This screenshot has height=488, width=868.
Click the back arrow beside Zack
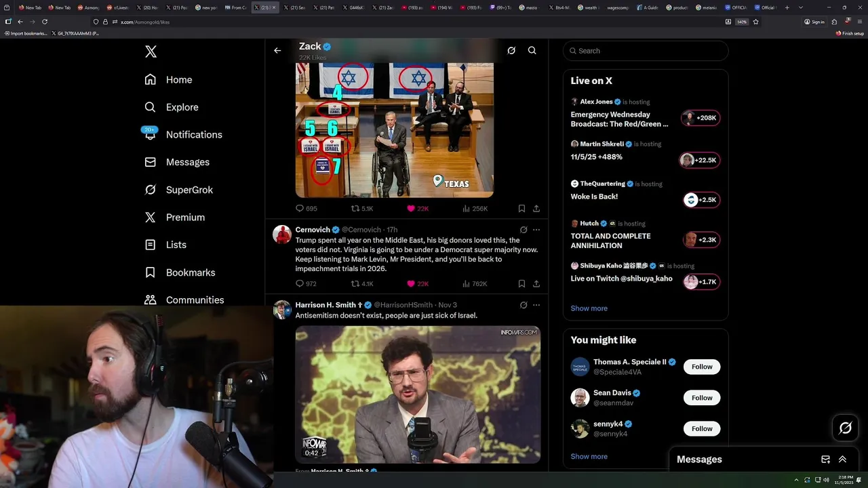[277, 50]
